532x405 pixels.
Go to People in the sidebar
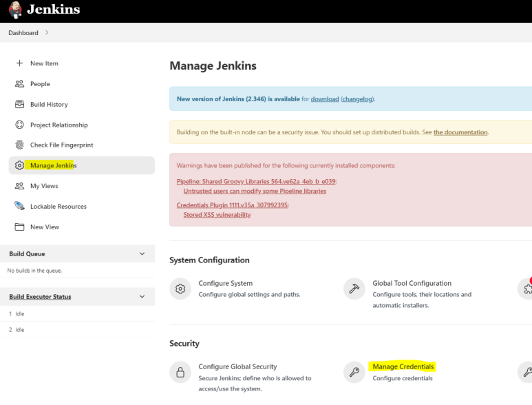coord(40,84)
